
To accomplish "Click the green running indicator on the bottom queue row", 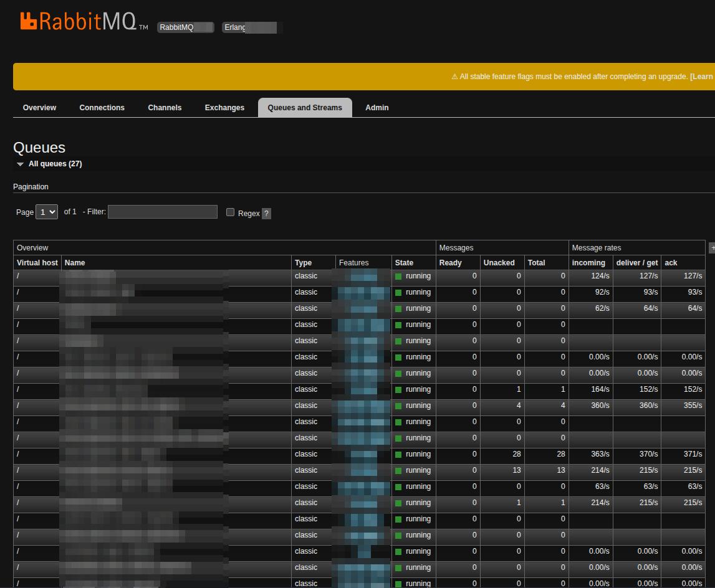I will pyautogui.click(x=398, y=583).
